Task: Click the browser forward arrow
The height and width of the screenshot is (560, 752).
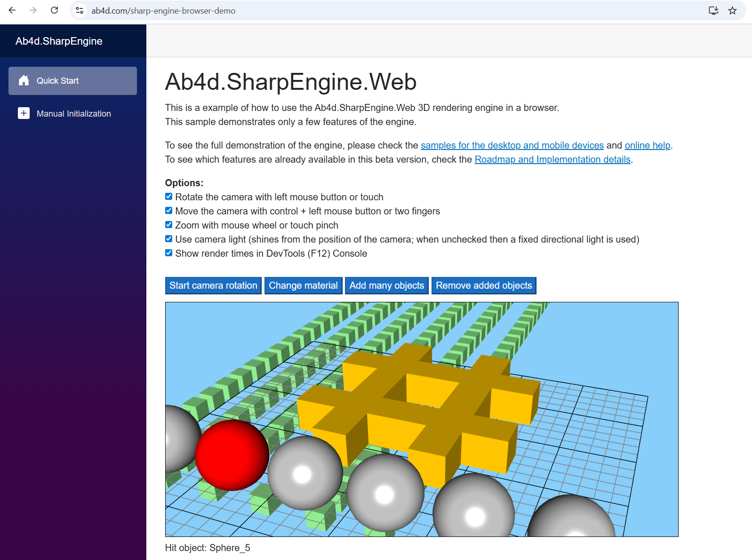Action: click(x=33, y=10)
